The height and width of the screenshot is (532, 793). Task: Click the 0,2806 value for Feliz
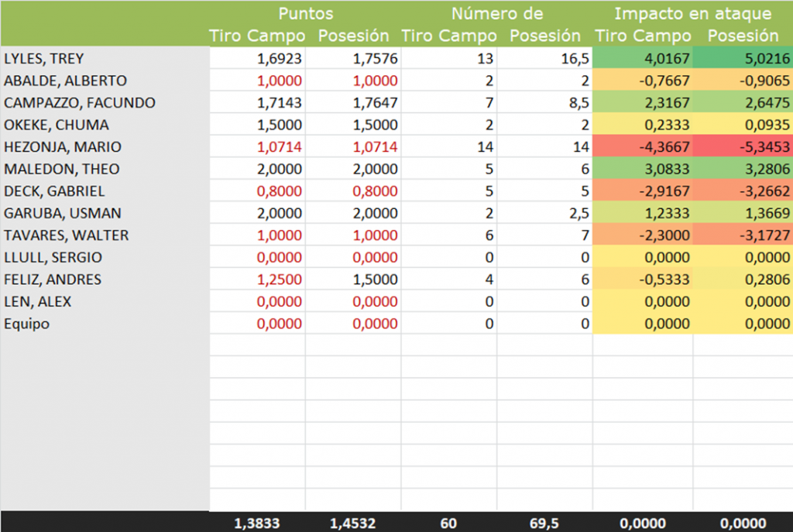743,280
